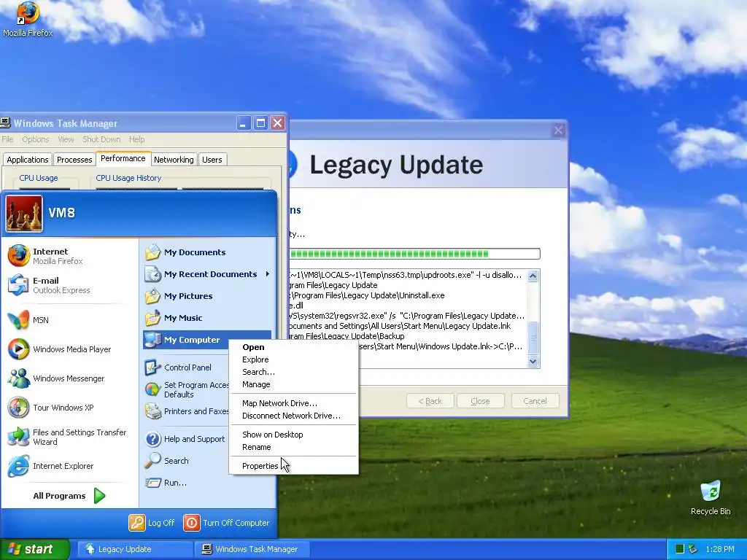Choose Open in My Computer context menu
747x560 pixels.
coord(293,347)
